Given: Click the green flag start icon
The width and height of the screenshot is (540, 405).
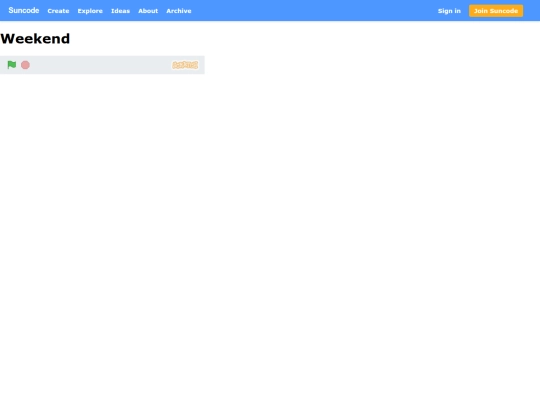Looking at the screenshot, I should pyautogui.click(x=12, y=65).
